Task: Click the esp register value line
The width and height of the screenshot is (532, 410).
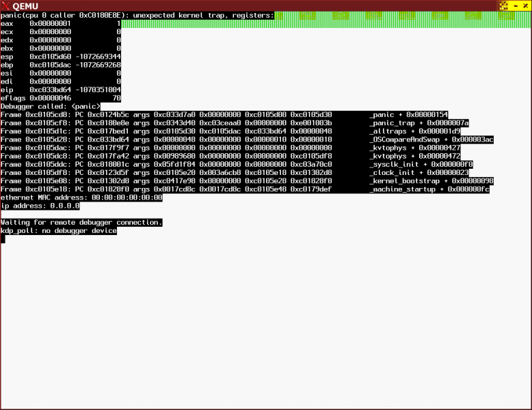Action: [x=60, y=57]
